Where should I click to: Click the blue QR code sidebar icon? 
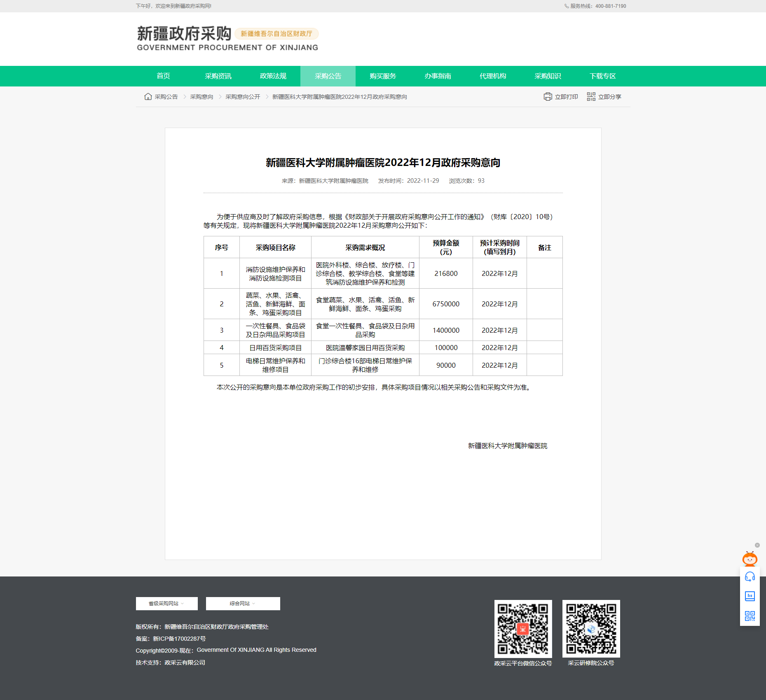750,616
